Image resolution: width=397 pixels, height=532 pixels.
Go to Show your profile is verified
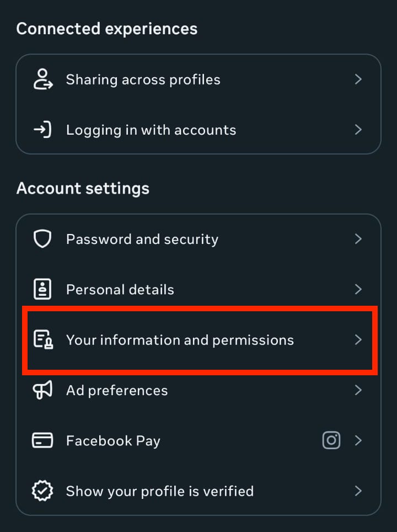(x=160, y=491)
